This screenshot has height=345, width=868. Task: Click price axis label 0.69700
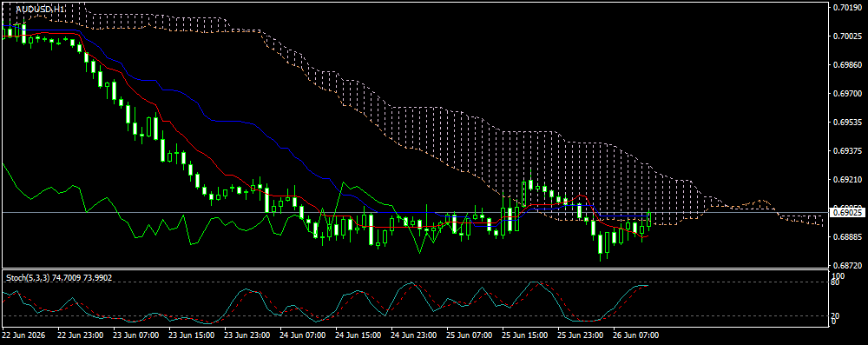pyautogui.click(x=846, y=94)
